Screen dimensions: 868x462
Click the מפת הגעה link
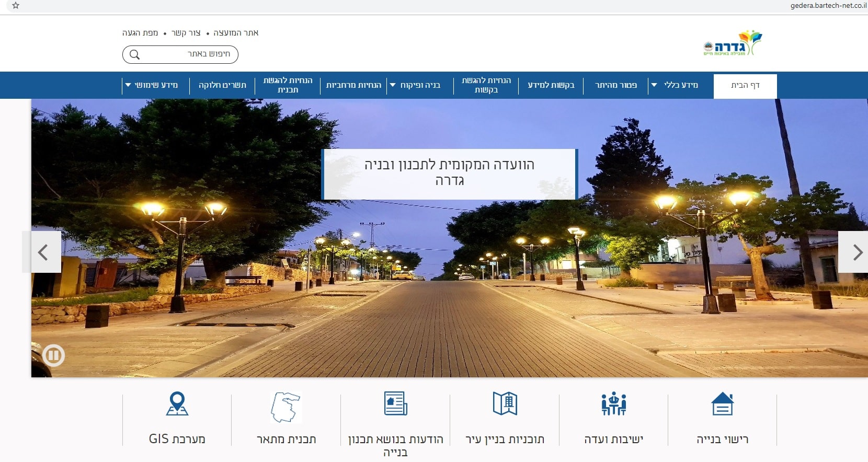(x=140, y=33)
